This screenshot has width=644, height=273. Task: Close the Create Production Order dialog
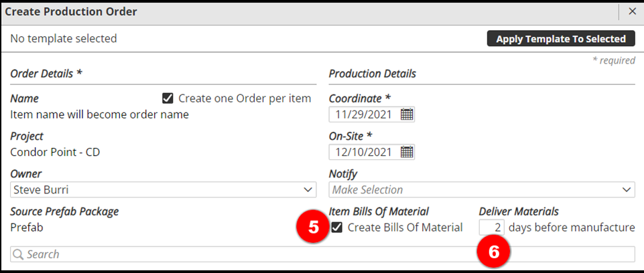pos(632,11)
